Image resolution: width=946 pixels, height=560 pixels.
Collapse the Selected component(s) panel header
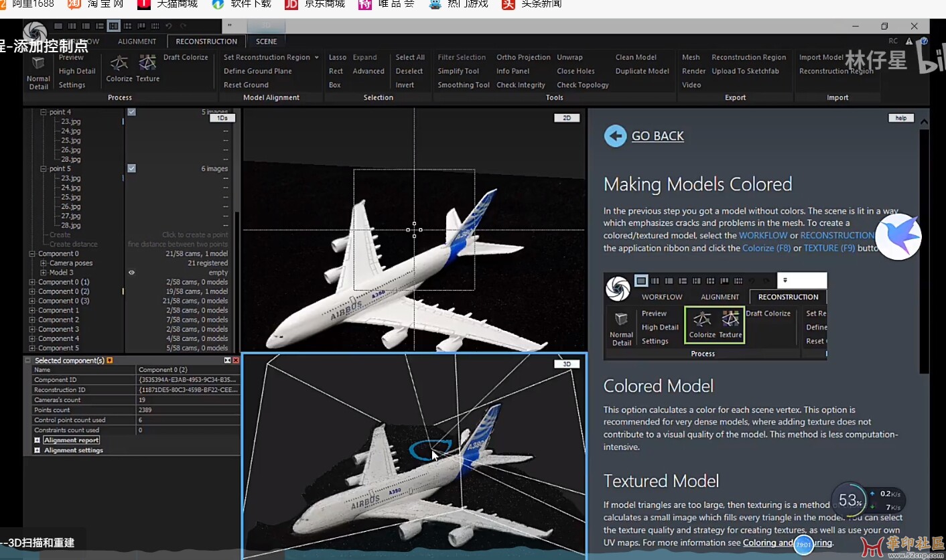[28, 360]
